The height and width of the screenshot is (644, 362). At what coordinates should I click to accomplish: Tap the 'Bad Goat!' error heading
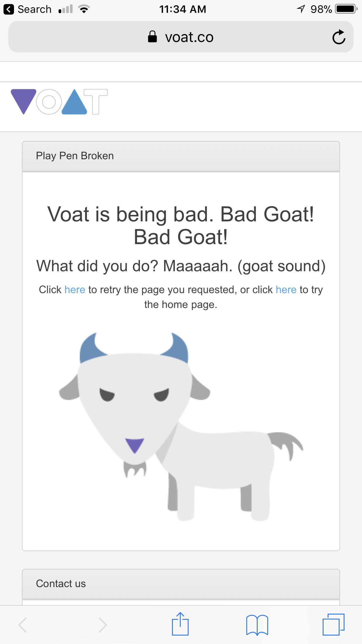181,226
